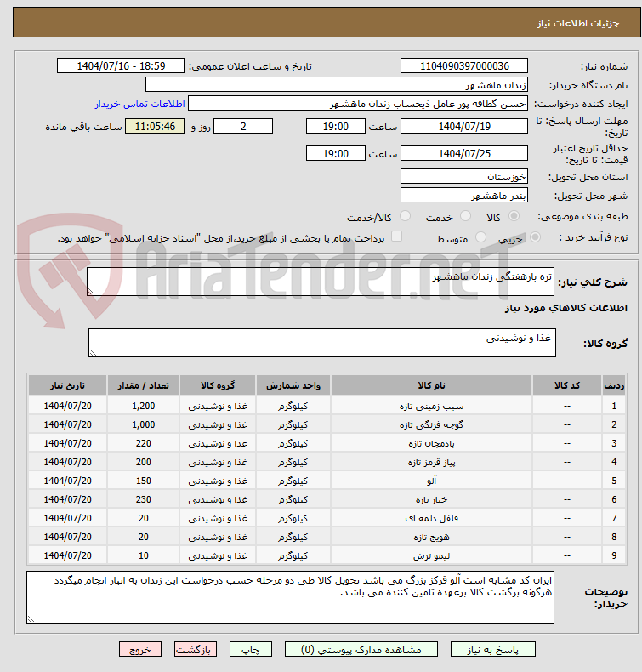Viewport: 642px width, 672px height.
Task: Toggle the 'اسناد خزانه اسلامی' payment checkbox
Action: coord(397,236)
